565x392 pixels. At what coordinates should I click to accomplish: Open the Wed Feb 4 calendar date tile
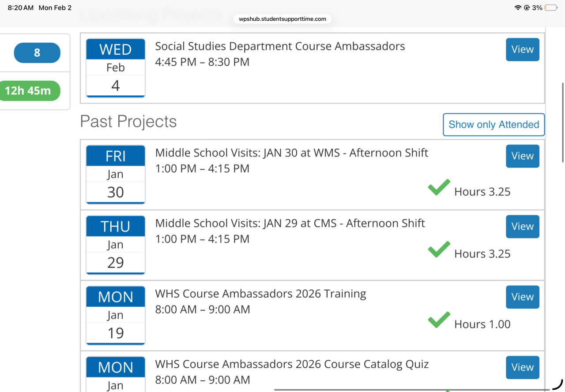point(116,68)
